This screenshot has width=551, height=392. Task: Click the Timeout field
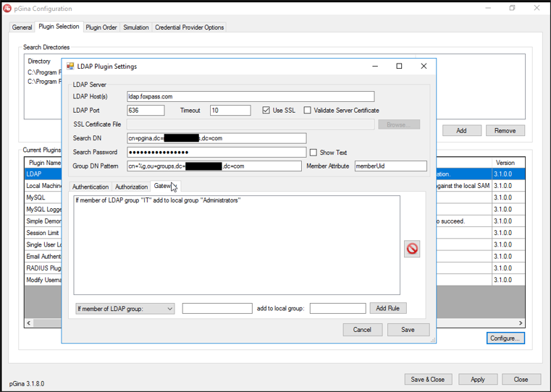coord(230,110)
